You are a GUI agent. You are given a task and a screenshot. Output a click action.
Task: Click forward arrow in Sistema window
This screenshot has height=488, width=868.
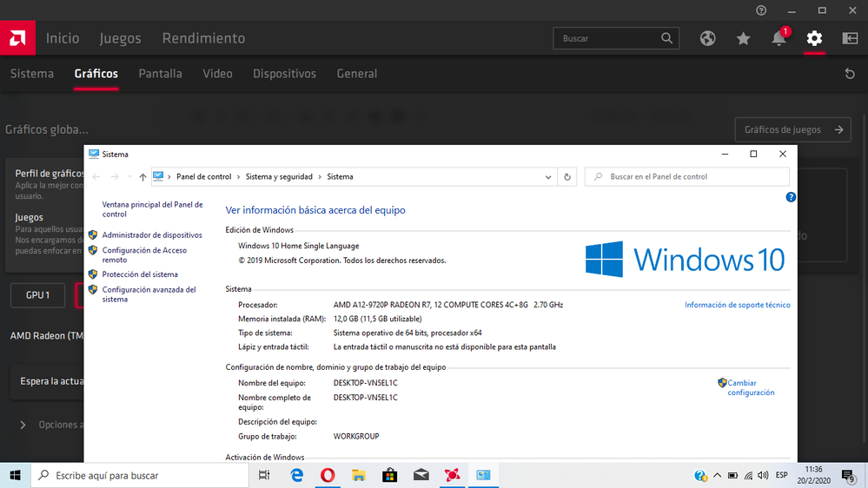pyautogui.click(x=115, y=177)
